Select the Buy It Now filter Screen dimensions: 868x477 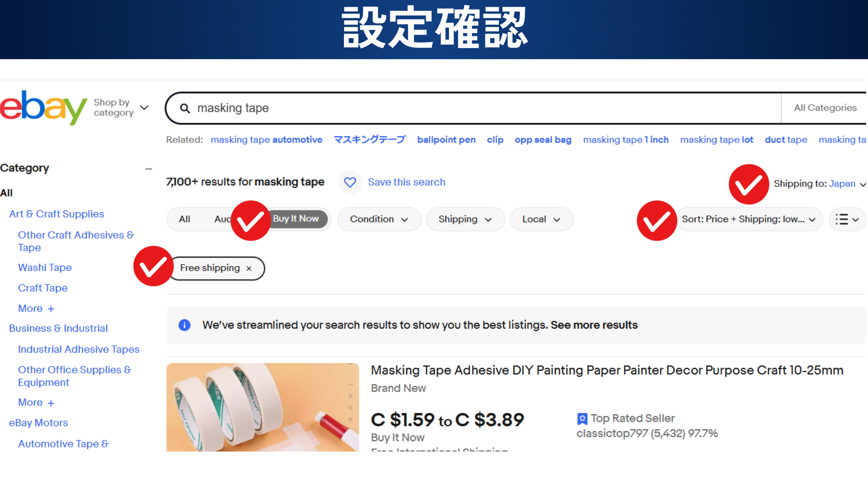pos(296,219)
